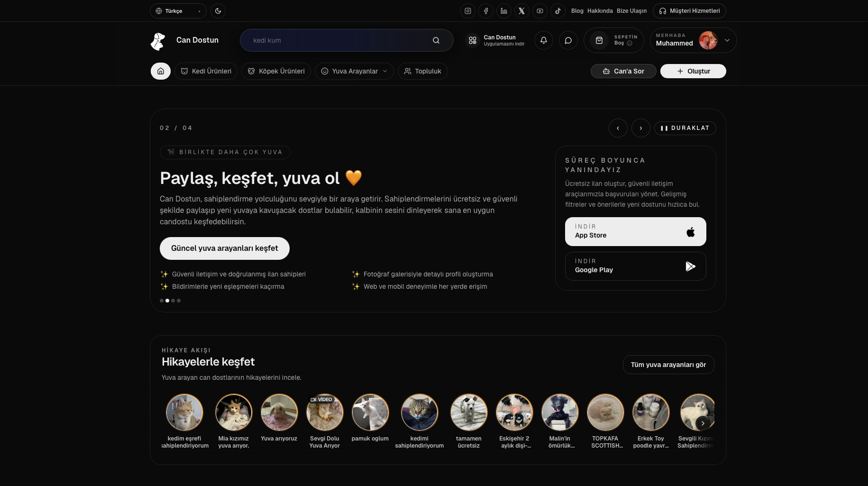868x486 pixels.
Task: Go to next hero slide
Action: (x=640, y=128)
